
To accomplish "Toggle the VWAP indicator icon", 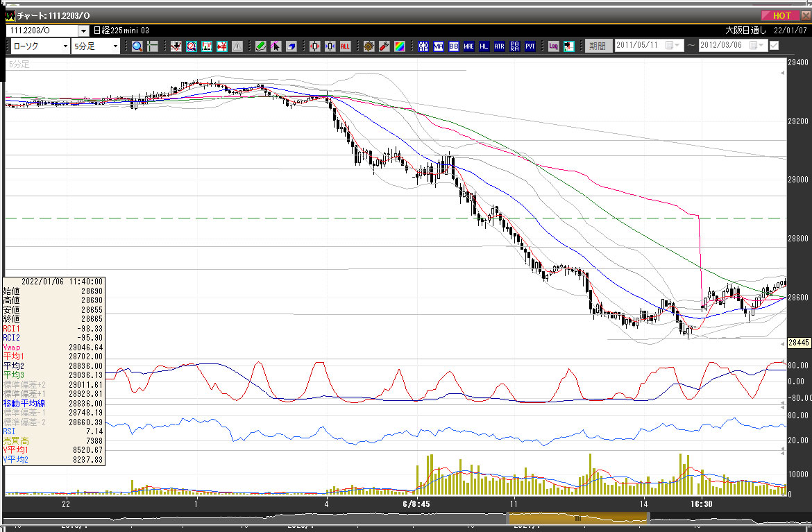I will [423, 46].
